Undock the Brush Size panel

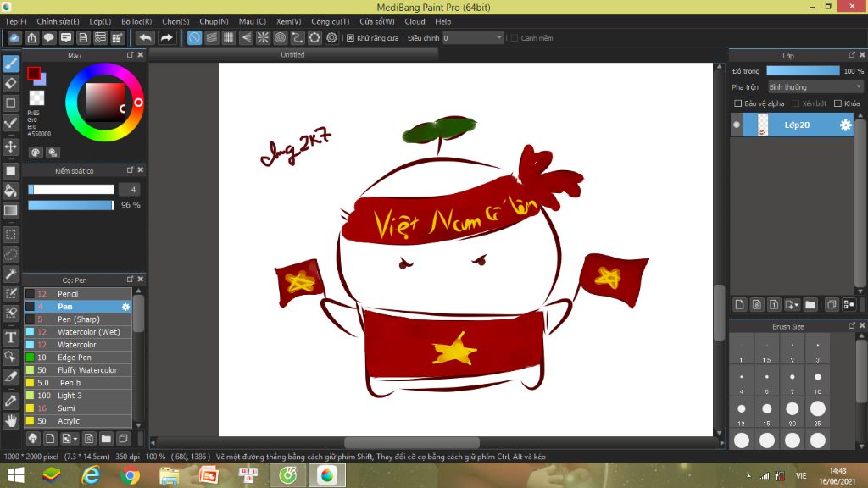coord(852,326)
